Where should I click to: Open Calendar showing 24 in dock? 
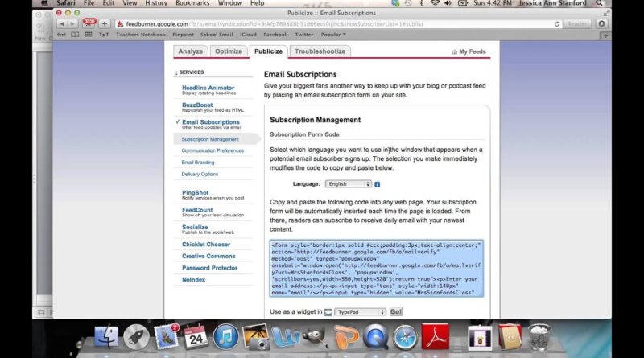tap(196, 336)
